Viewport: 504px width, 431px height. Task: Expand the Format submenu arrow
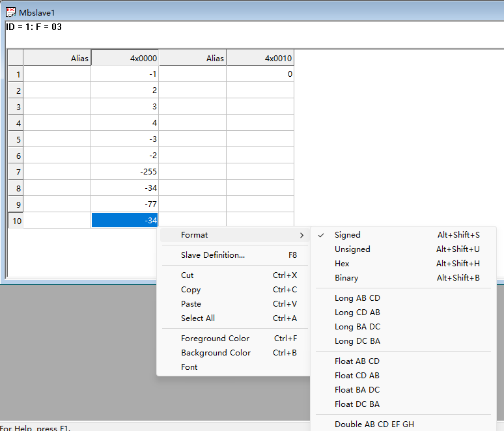[301, 235]
